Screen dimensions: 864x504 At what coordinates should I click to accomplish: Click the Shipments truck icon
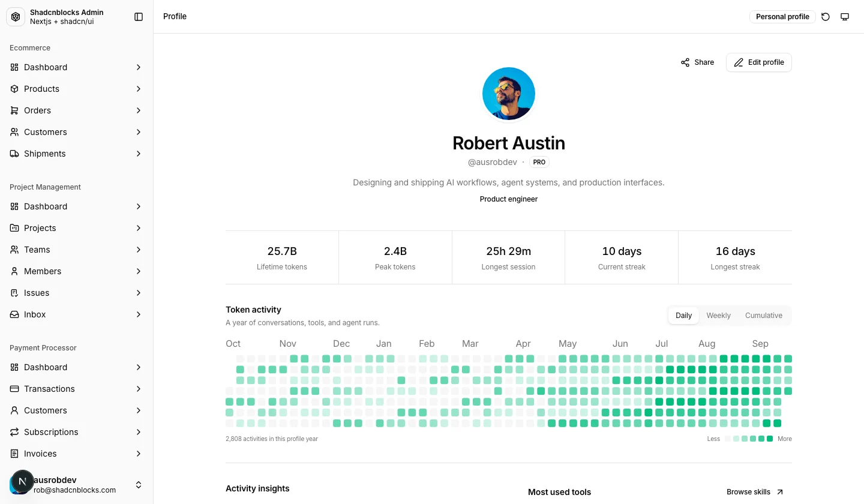[x=14, y=154]
